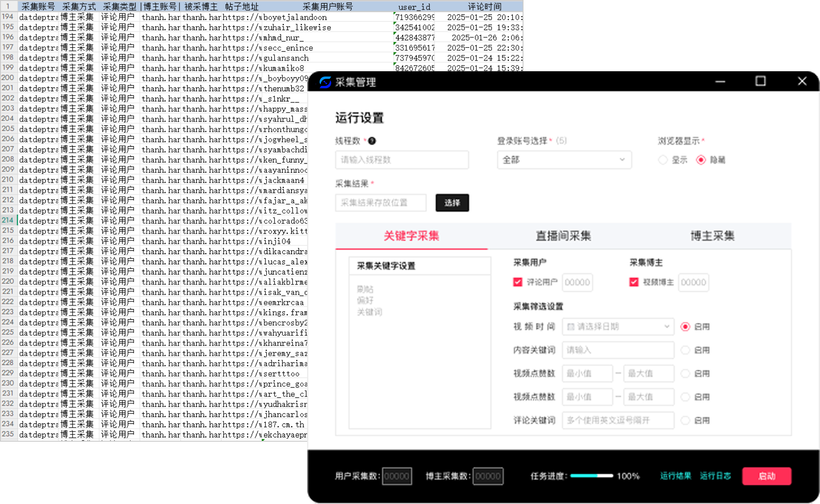Open the 博主采集 tab

[x=712, y=236]
